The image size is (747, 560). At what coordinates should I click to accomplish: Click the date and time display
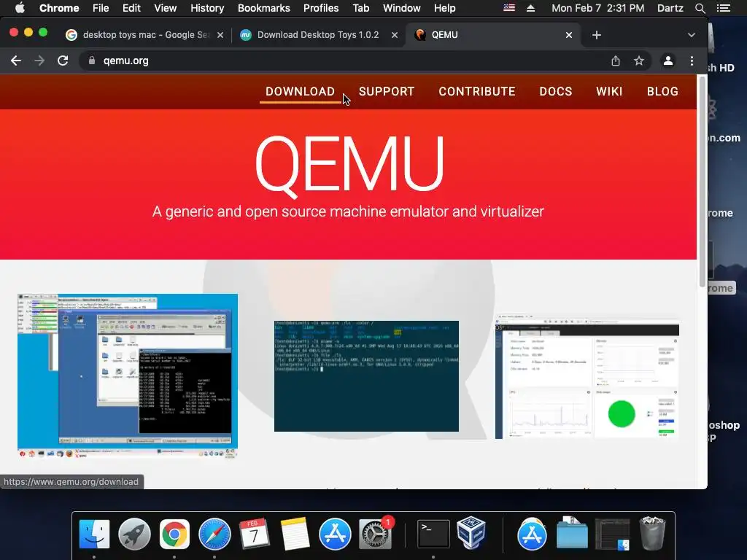tap(598, 8)
